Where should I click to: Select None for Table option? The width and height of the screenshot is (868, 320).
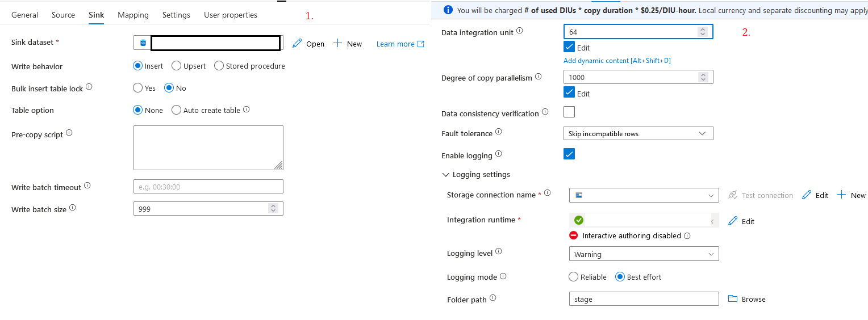click(x=137, y=110)
